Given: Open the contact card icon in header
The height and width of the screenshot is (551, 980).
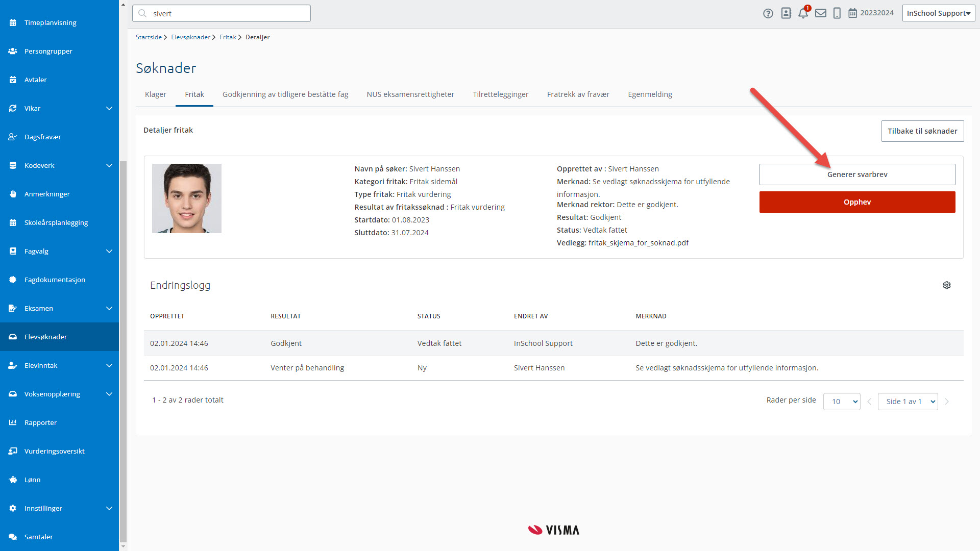Looking at the screenshot, I should coord(786,13).
